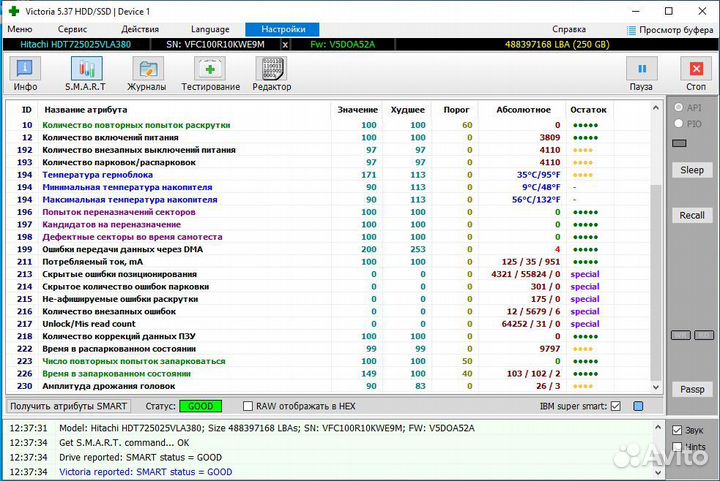Select the API radio button

pyautogui.click(x=679, y=107)
